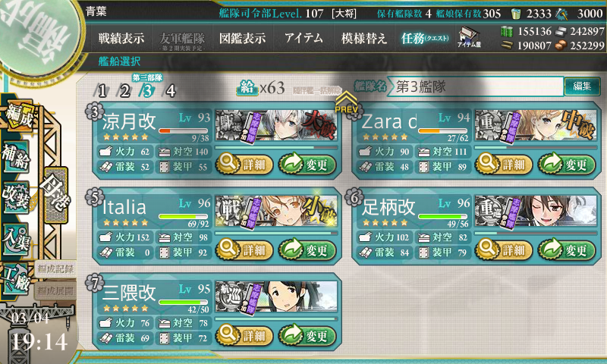Click 足柄改 ship portrait banner
This screenshot has height=364, width=607.
tap(536, 212)
